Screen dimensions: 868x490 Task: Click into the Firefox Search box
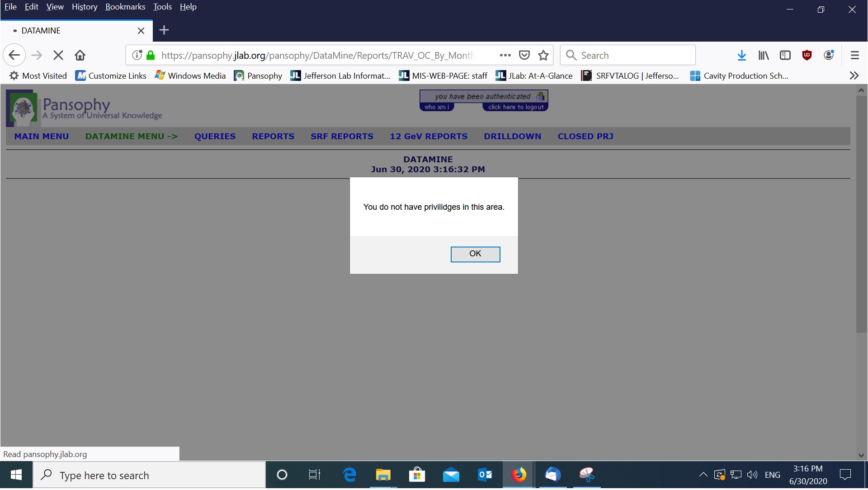click(633, 55)
